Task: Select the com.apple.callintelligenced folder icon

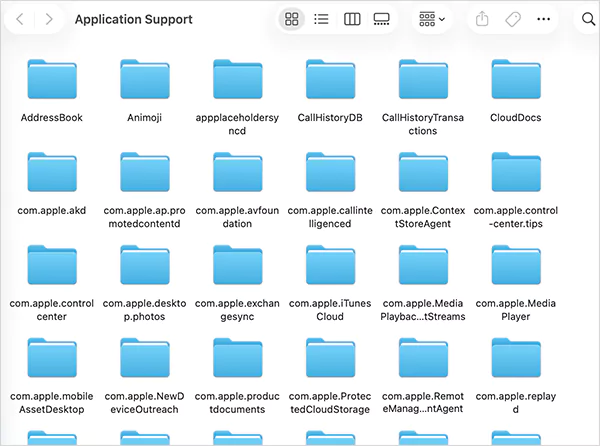Action: coord(330,172)
